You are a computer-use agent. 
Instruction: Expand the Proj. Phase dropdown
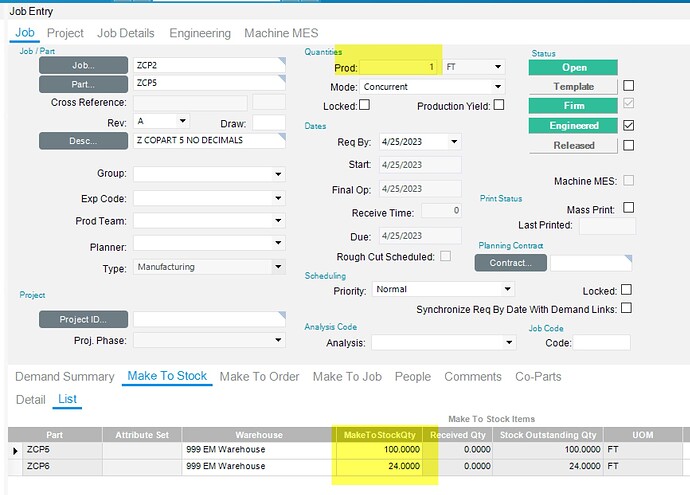pos(278,340)
